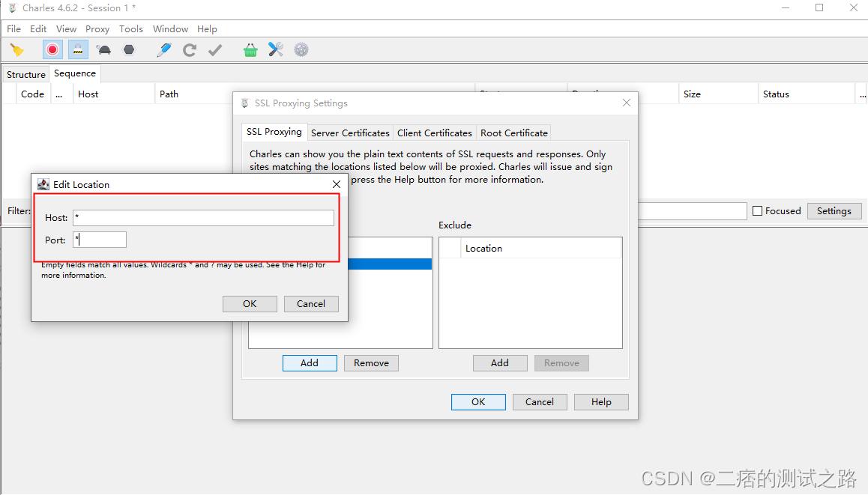Click OK in Edit Location dialog
Viewport: 868px width, 495px height.
250,303
